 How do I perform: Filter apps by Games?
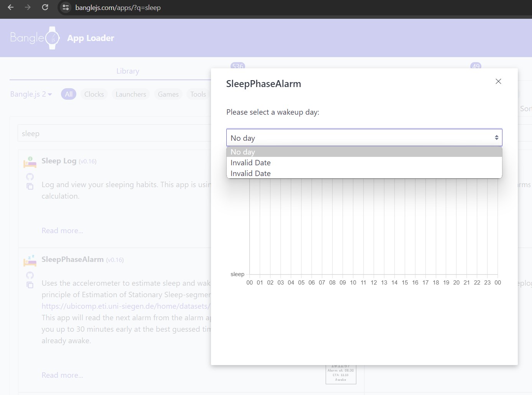click(x=168, y=94)
